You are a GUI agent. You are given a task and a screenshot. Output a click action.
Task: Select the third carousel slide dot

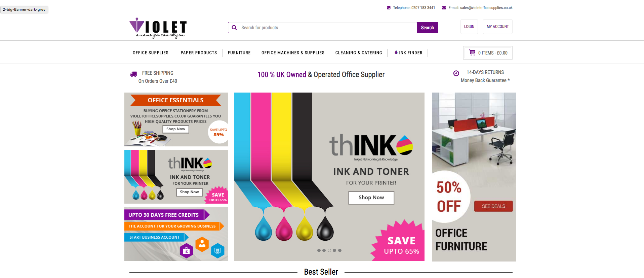pyautogui.click(x=329, y=250)
